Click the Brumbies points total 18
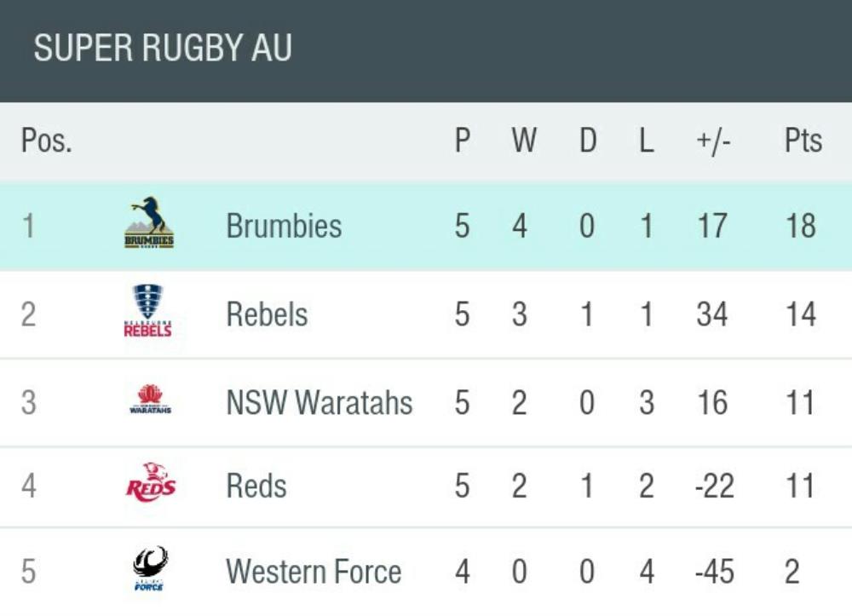852x616 pixels. coord(801,227)
